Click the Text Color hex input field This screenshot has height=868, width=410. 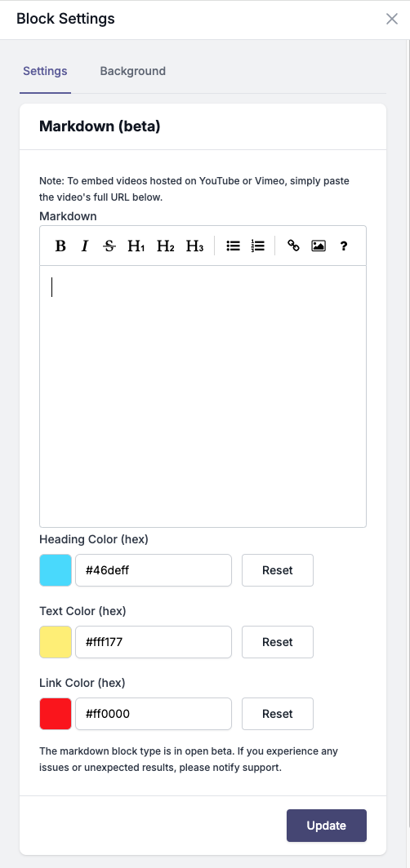[154, 642]
